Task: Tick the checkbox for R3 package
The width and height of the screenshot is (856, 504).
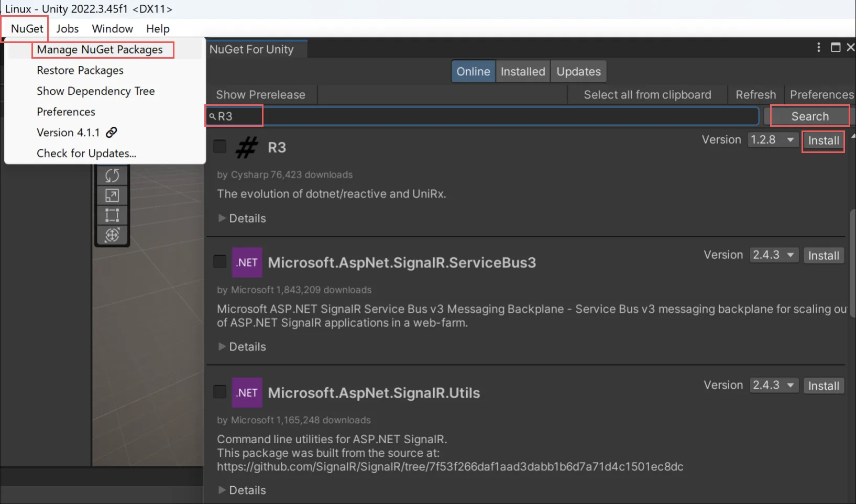Action: tap(220, 147)
